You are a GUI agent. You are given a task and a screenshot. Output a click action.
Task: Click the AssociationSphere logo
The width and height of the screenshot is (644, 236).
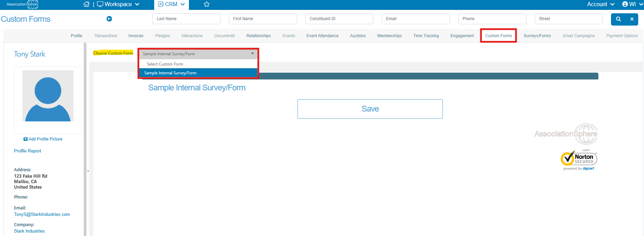coord(22,4)
